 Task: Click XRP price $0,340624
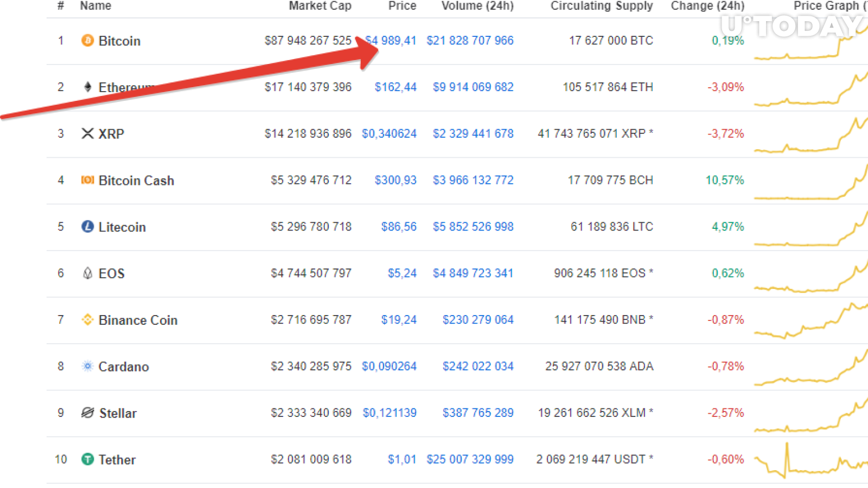389,134
